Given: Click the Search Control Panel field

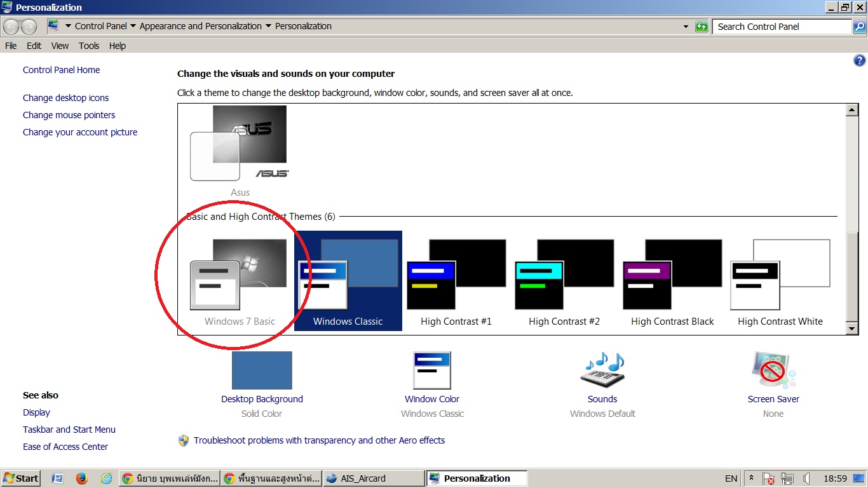Looking at the screenshot, I should (782, 27).
